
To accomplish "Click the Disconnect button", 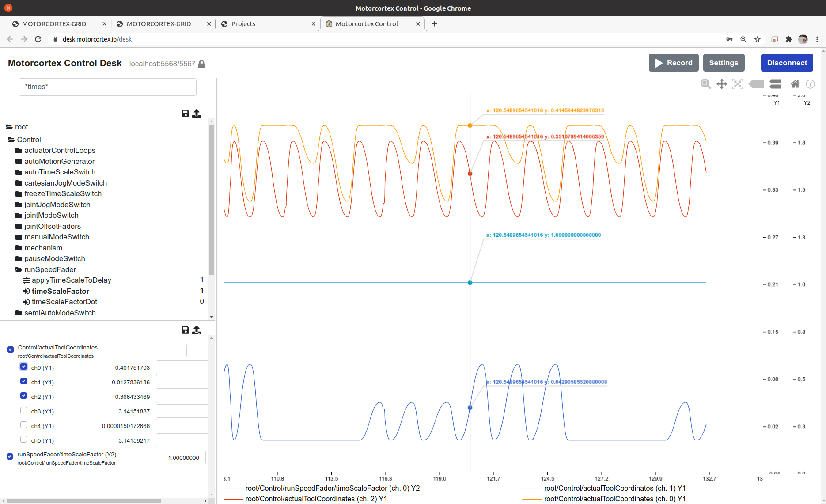I will 787,63.
